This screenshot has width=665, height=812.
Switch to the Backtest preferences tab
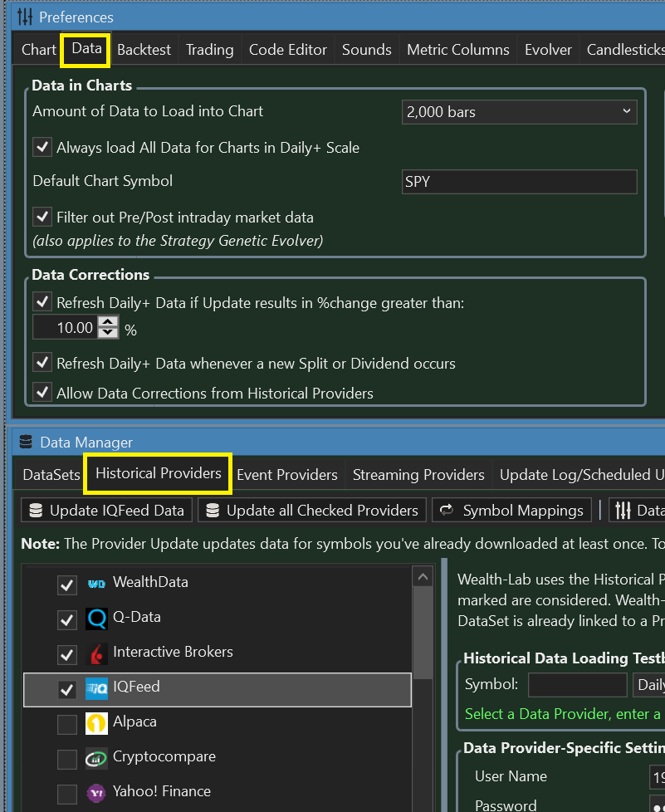click(x=144, y=50)
